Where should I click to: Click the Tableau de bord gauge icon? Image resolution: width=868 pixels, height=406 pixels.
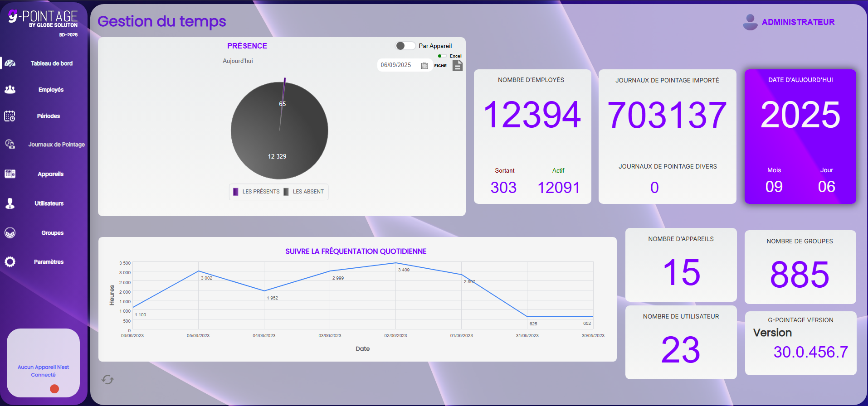click(10, 63)
